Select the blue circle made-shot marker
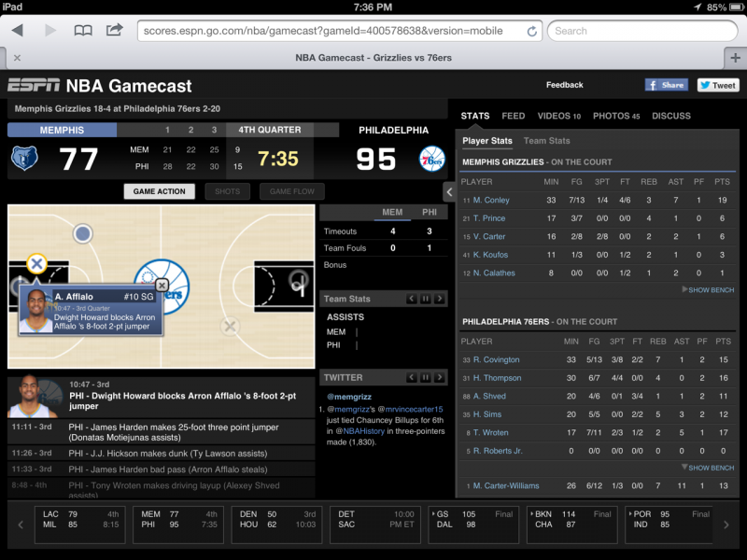Screen dimensions: 747x560 pos(83,234)
